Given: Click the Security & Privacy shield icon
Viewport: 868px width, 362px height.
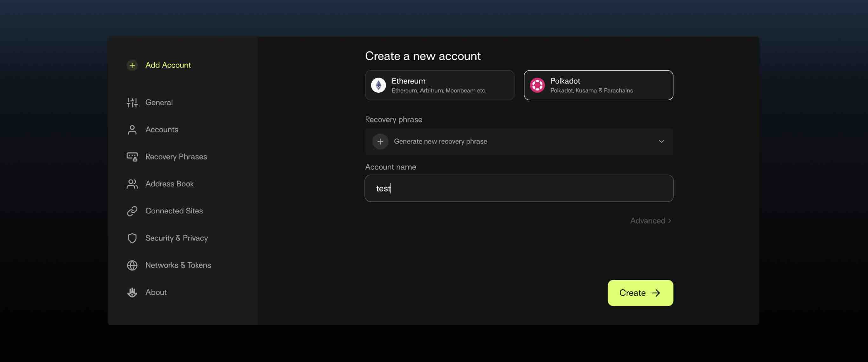Looking at the screenshot, I should tap(132, 238).
